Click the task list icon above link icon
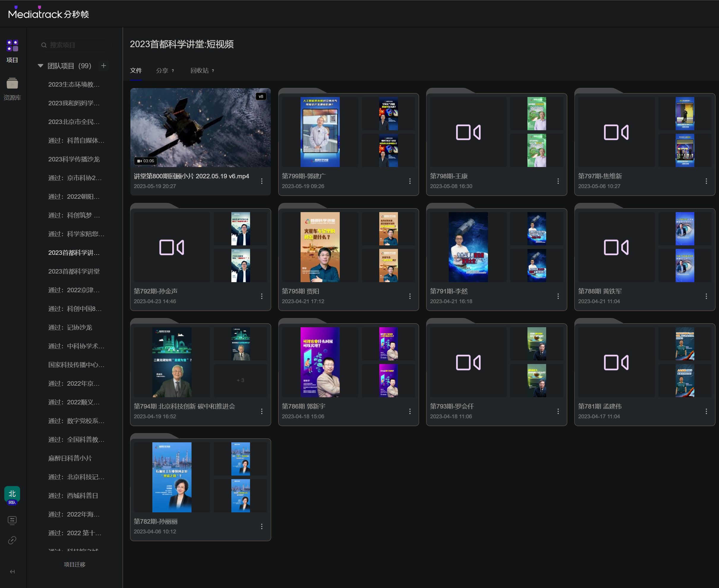 [12, 520]
